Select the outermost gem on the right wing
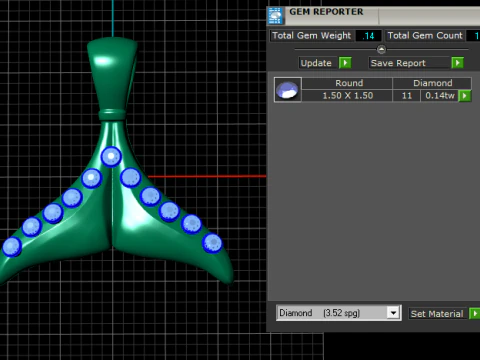Screen dimensions: 480x360 click(x=212, y=243)
